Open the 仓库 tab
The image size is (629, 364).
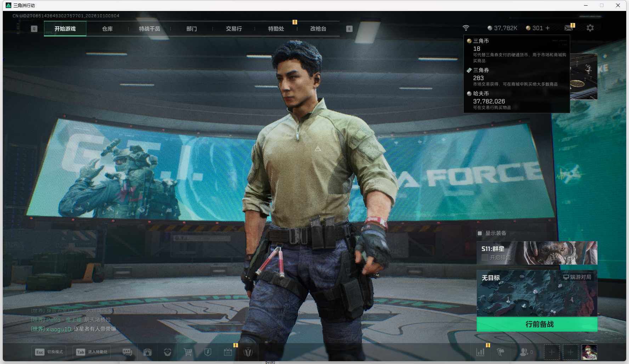107,29
